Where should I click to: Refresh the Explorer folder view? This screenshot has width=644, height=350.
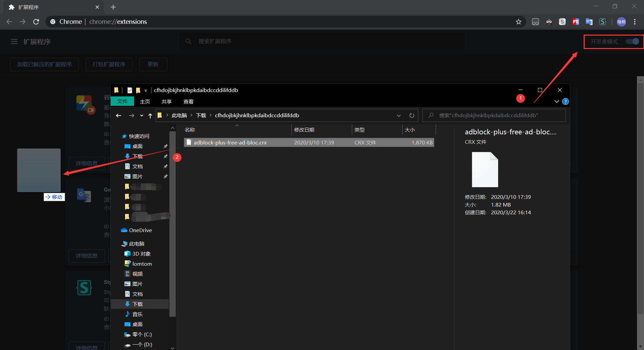coord(412,116)
